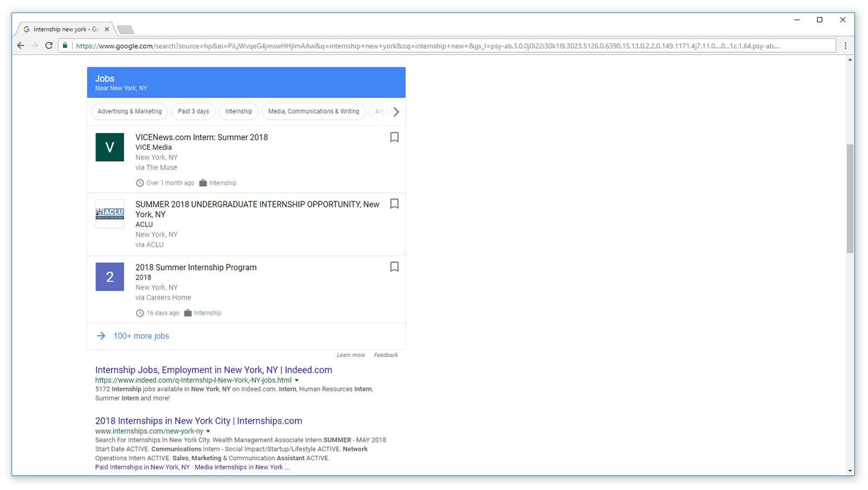The image size is (868, 490).
Task: Click the clock icon beside 'Over 1 month ago'
Action: [140, 183]
